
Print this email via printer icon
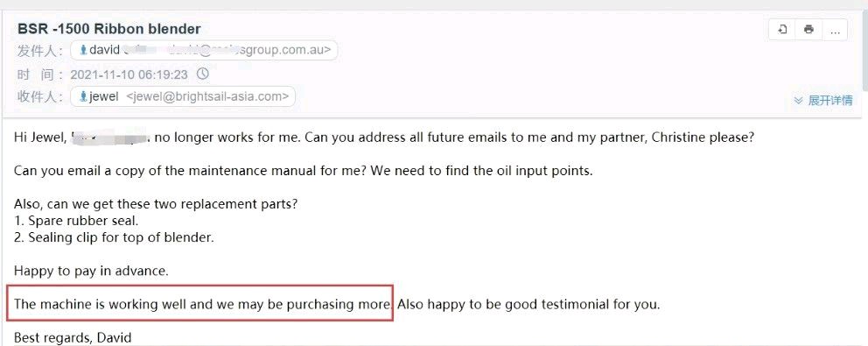[x=808, y=30]
